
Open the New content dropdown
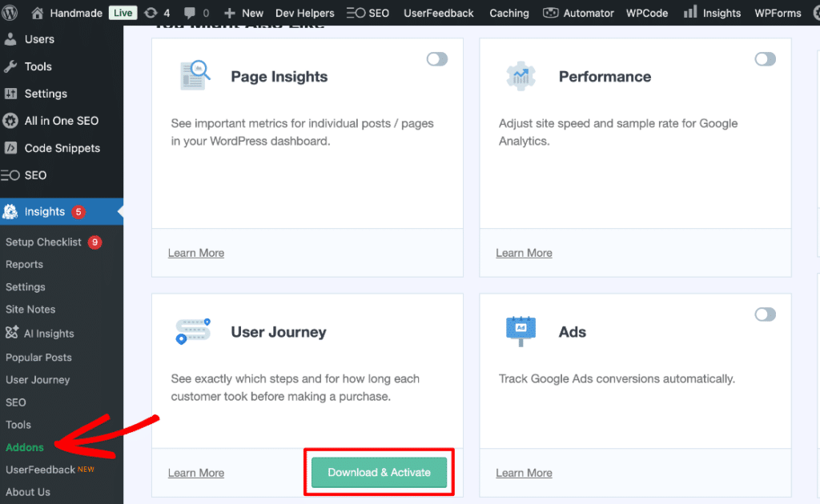pos(243,13)
